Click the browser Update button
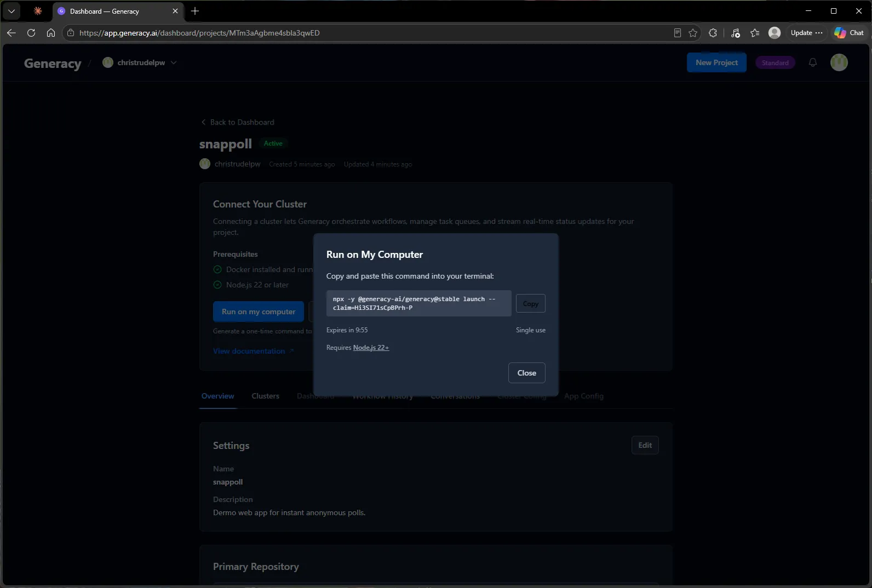This screenshot has height=588, width=872. (x=806, y=33)
